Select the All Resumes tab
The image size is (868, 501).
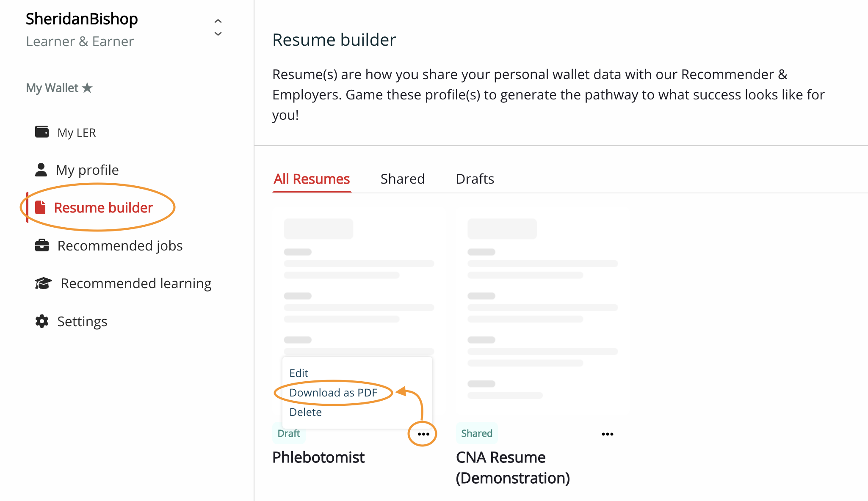coord(312,179)
